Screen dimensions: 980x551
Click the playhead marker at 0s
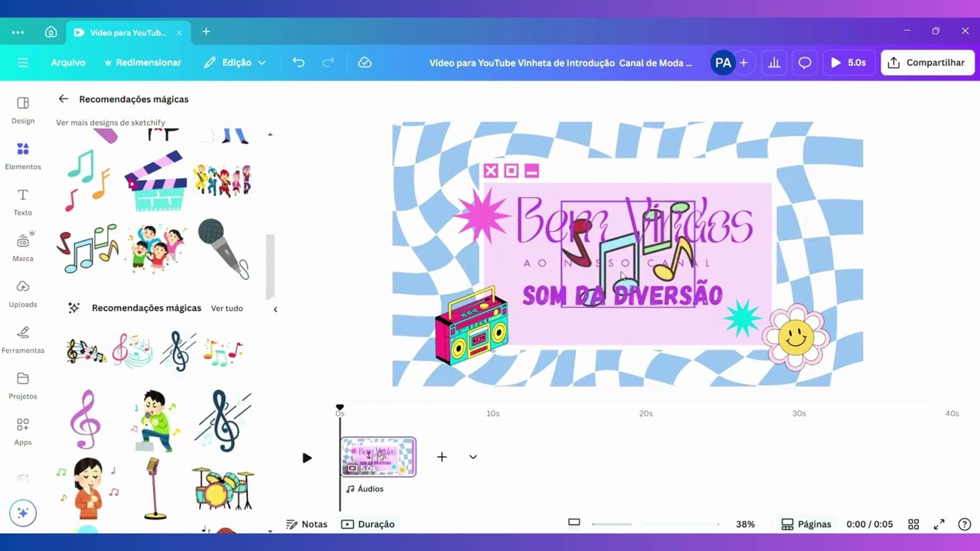point(340,408)
